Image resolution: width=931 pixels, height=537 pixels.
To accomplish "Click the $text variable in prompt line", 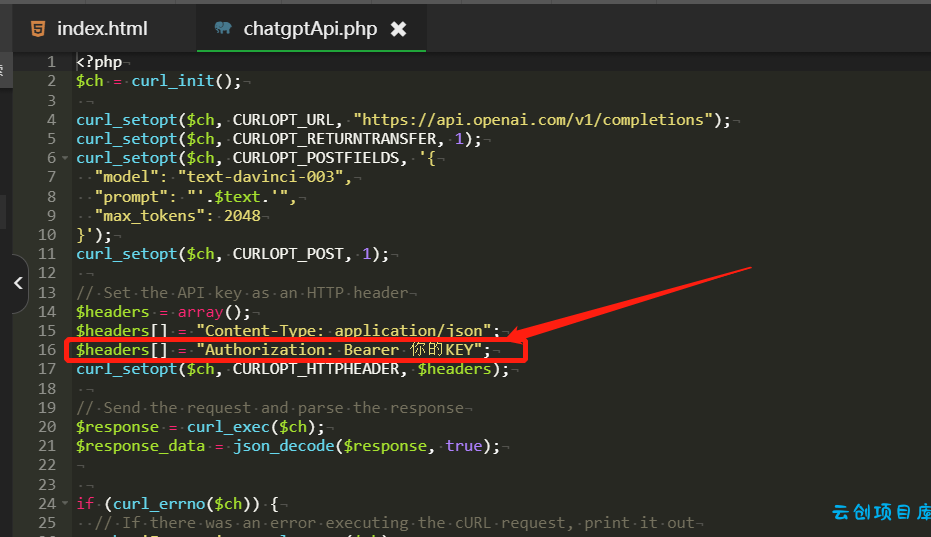I will click(x=238, y=197).
